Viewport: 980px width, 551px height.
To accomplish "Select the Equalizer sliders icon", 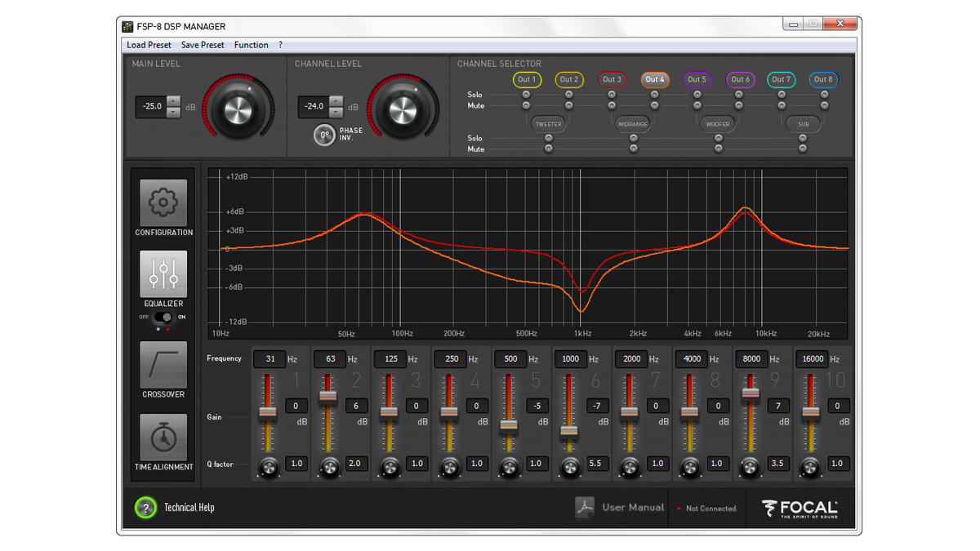I will click(163, 274).
